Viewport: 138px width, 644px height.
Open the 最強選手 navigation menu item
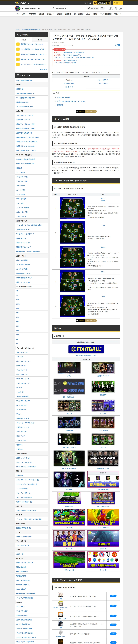click(x=41, y=14)
